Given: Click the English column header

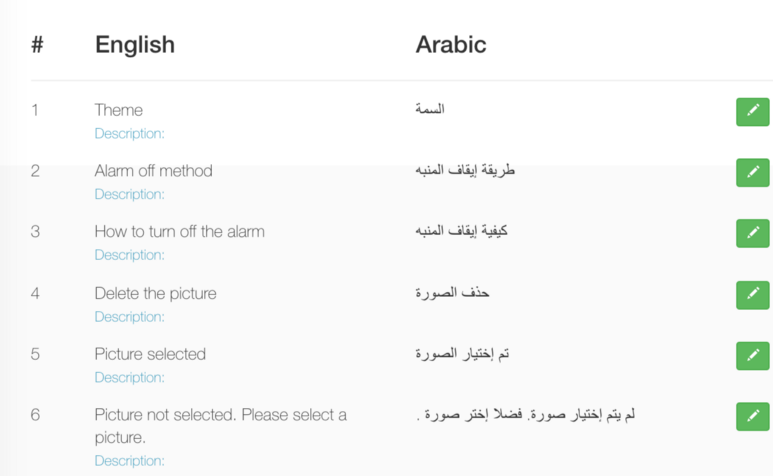Looking at the screenshot, I should tap(134, 45).
